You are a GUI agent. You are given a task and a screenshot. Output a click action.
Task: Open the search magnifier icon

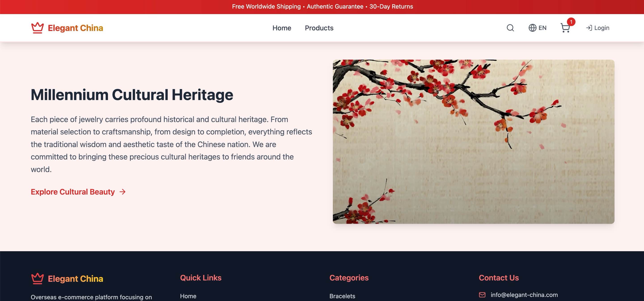510,28
